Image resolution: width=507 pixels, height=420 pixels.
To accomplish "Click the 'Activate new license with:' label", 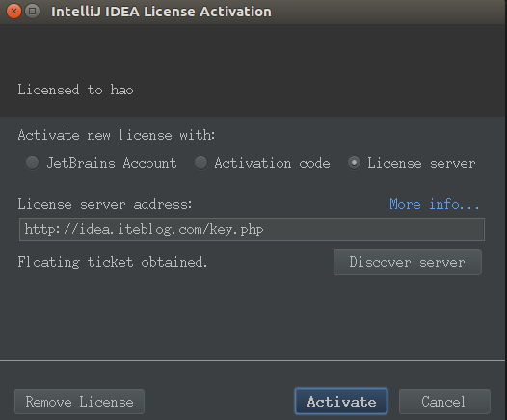I will 117,135.
